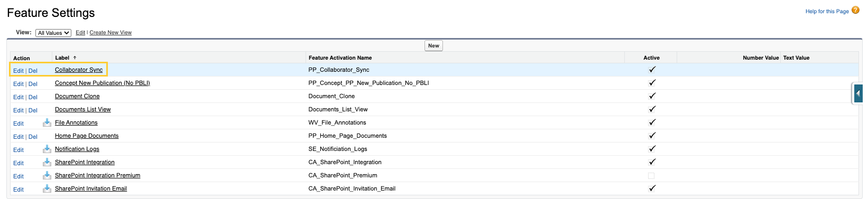Open the All Values view dropdown
This screenshot has width=868, height=199.
click(x=53, y=33)
